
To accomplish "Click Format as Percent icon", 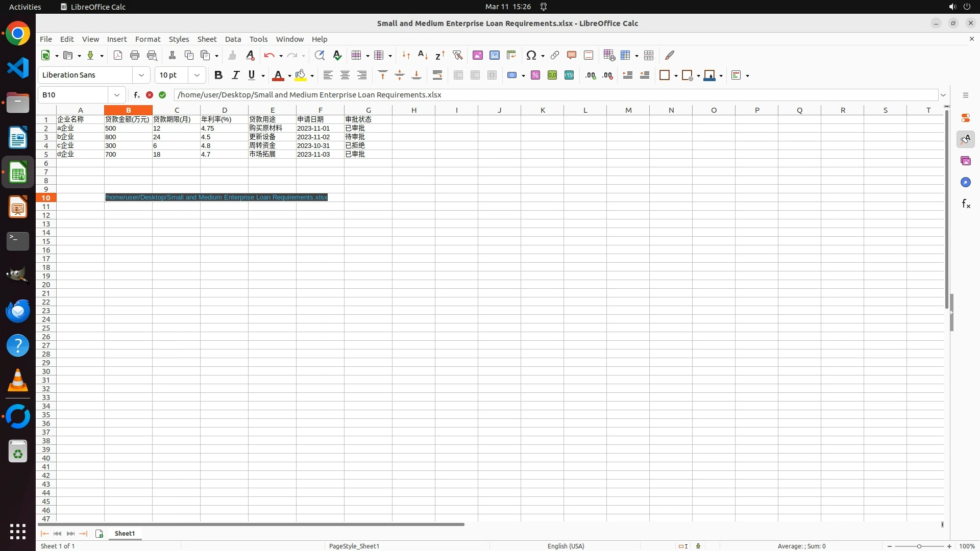I will click(535, 75).
